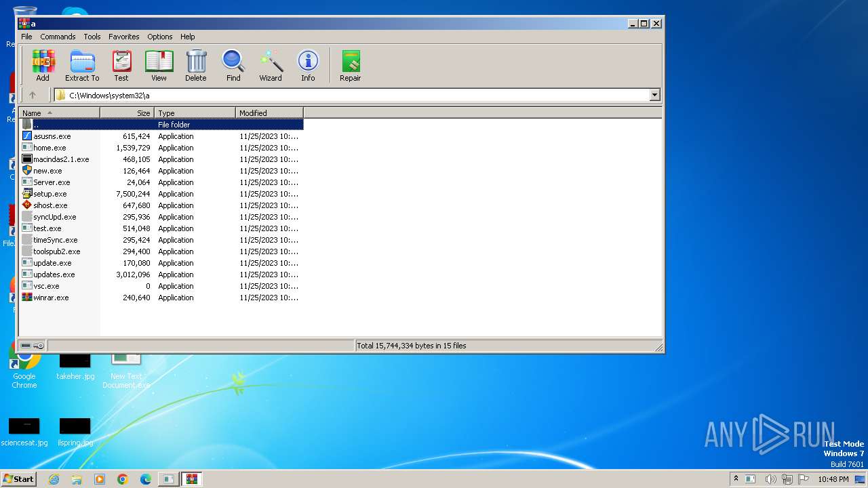Click the taskbar clock showing 10:48 PM
The height and width of the screenshot is (488, 868).
pos(833,479)
